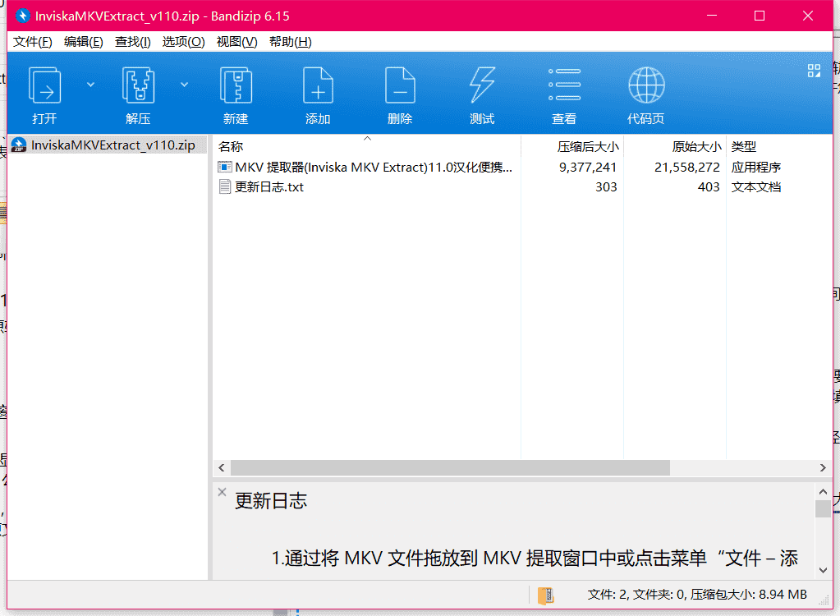Click the 403 original size cell
Image resolution: width=840 pixels, height=616 pixels.
coord(709,187)
